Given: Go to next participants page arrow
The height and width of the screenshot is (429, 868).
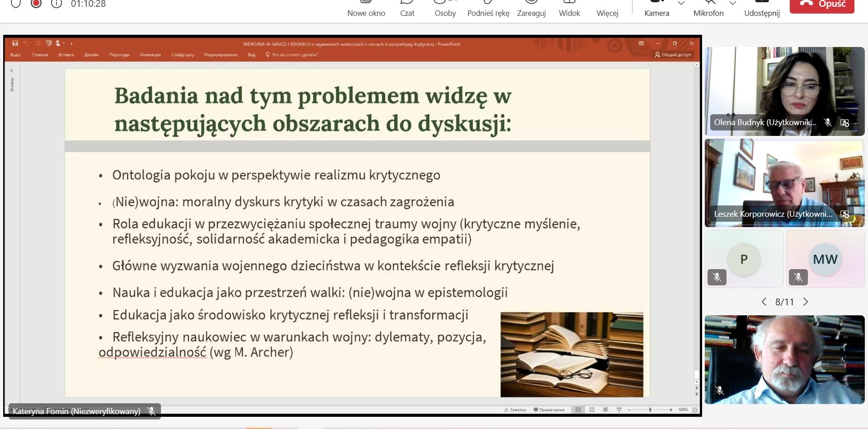Looking at the screenshot, I should pyautogui.click(x=806, y=302).
